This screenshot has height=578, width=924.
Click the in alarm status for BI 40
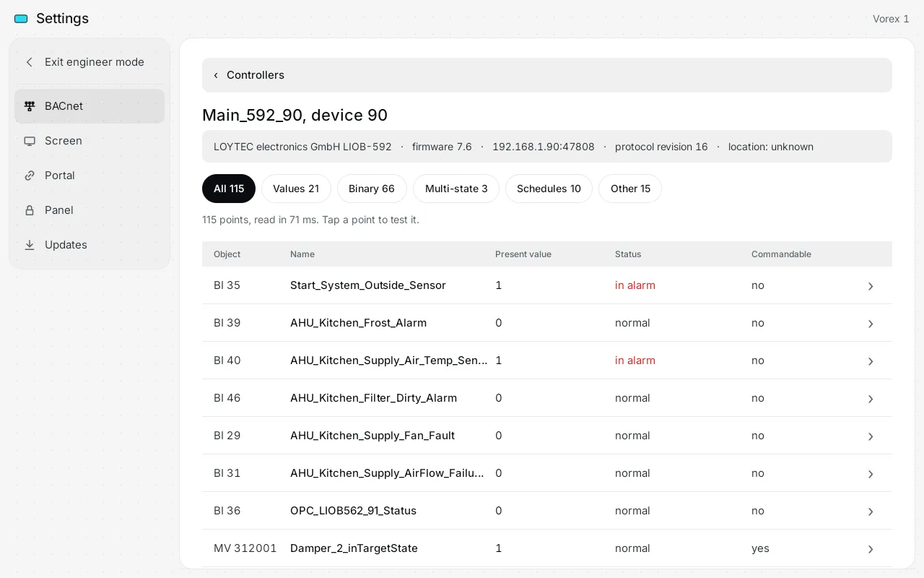point(635,361)
